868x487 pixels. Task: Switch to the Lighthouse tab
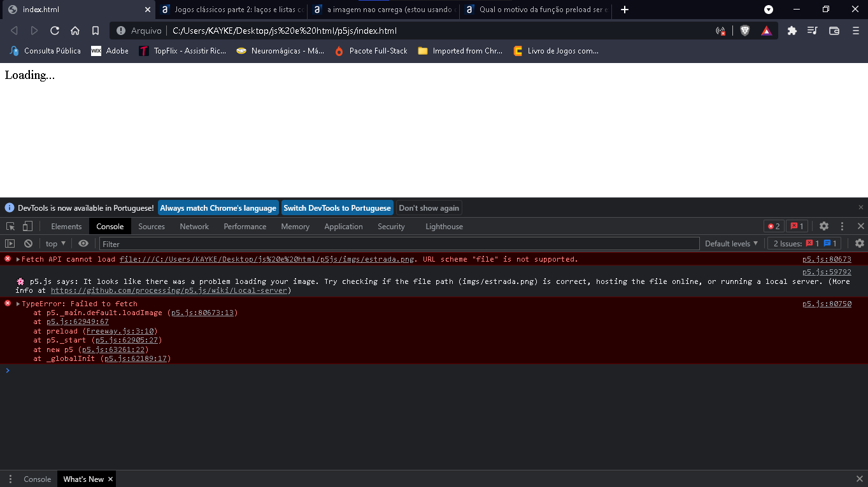point(445,227)
